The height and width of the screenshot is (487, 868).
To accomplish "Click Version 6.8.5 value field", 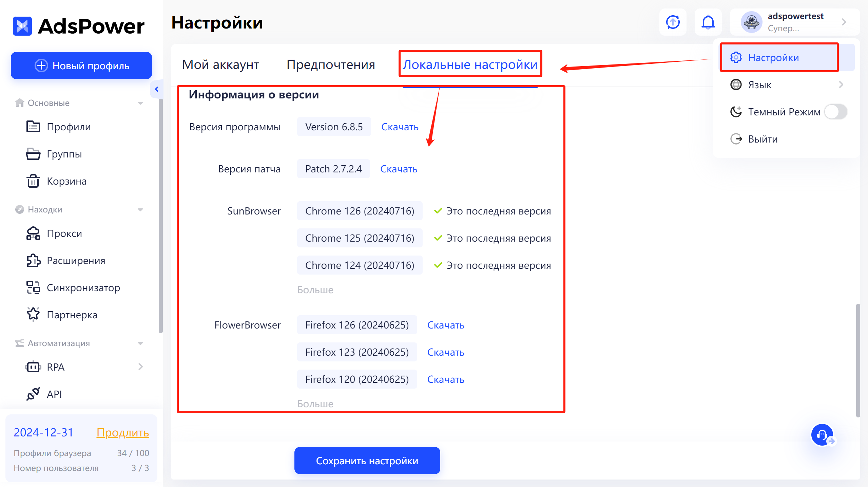I will (x=334, y=127).
